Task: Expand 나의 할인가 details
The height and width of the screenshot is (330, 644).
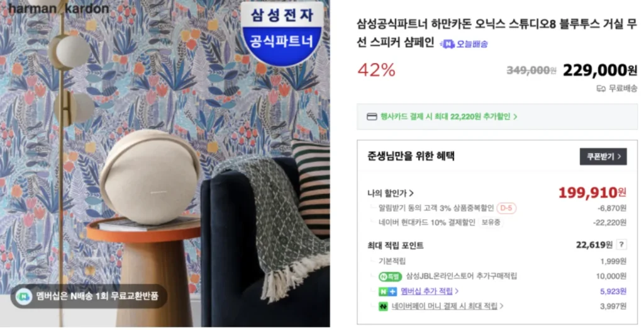Action: (390, 193)
